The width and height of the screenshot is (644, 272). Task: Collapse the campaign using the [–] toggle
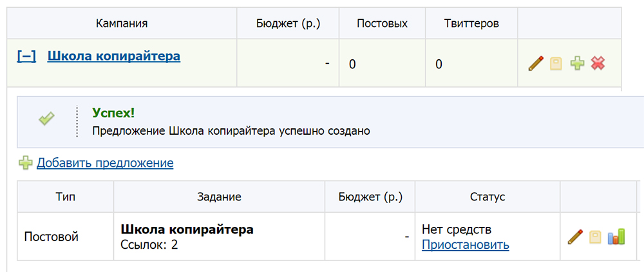click(26, 56)
